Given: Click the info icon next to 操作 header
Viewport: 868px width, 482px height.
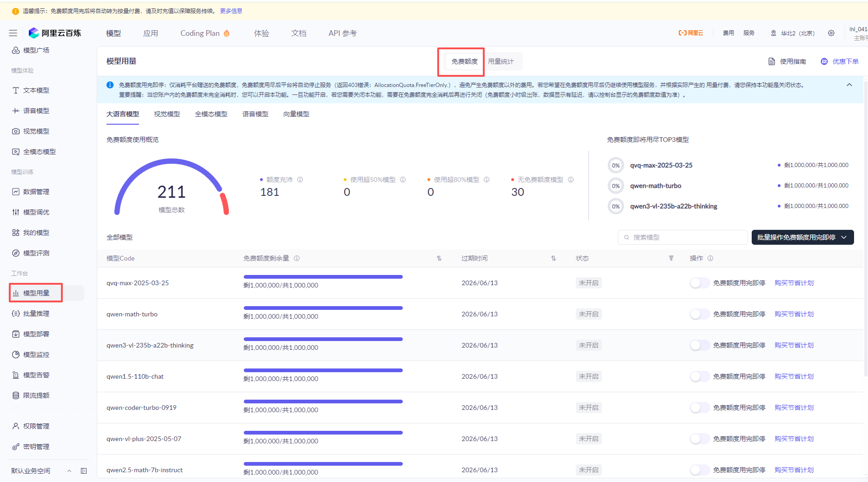Looking at the screenshot, I should [x=710, y=258].
